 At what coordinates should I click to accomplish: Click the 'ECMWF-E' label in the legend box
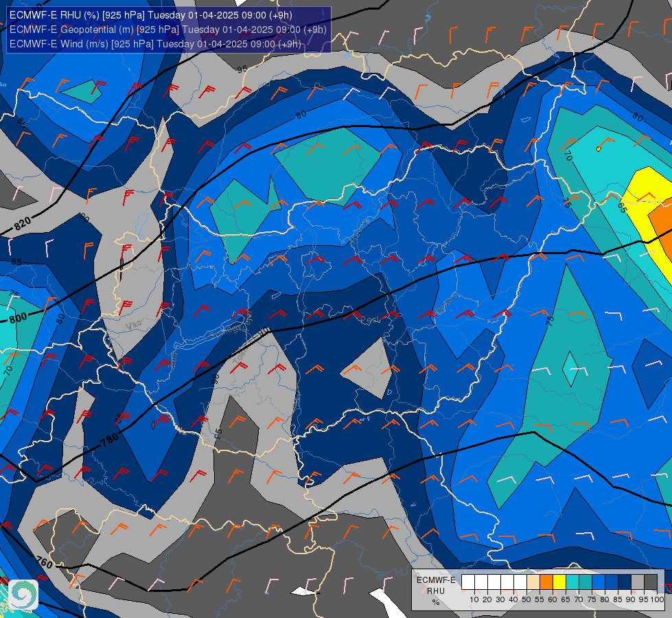point(436,580)
